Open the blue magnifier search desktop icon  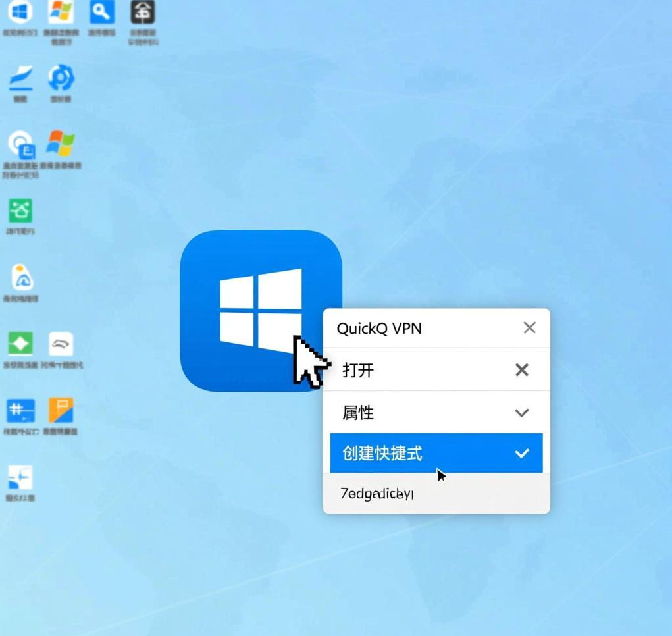[x=102, y=13]
